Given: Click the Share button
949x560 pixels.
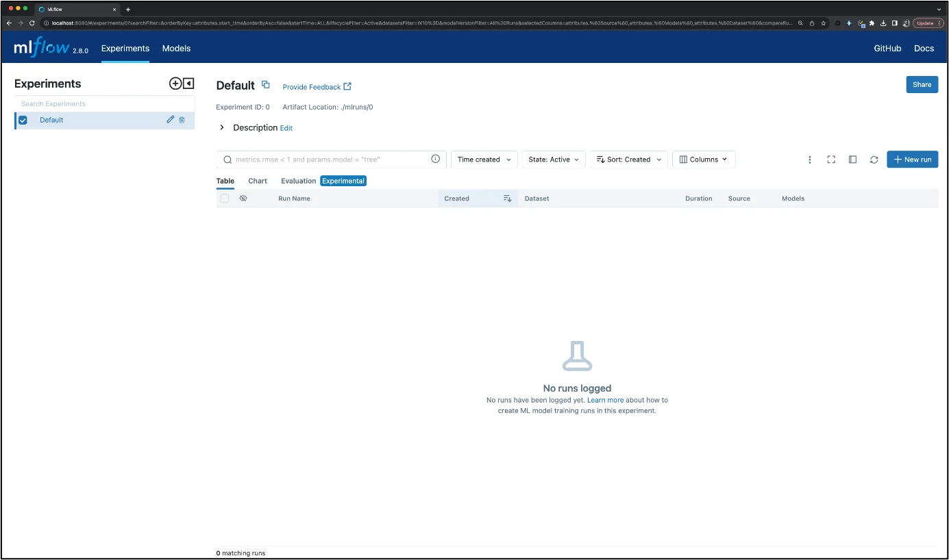Looking at the screenshot, I should 922,85.
